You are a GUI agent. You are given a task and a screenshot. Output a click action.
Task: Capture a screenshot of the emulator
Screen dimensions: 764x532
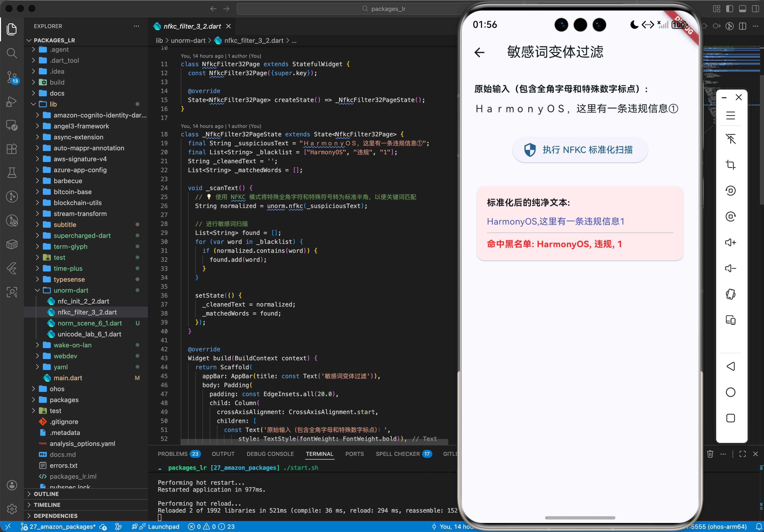coord(731,164)
